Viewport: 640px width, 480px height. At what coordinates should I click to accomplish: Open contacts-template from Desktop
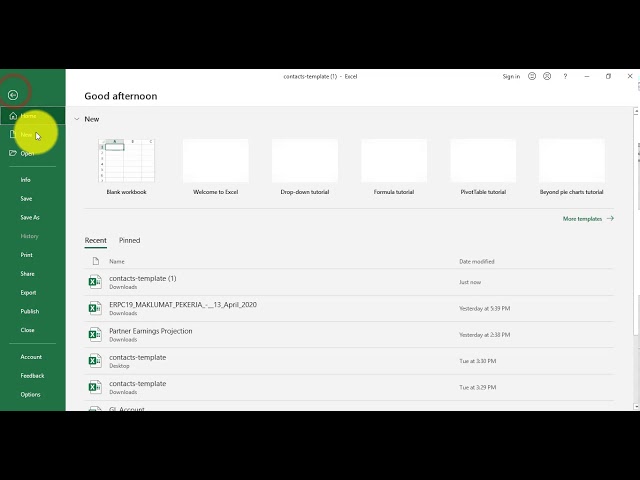(x=349, y=361)
